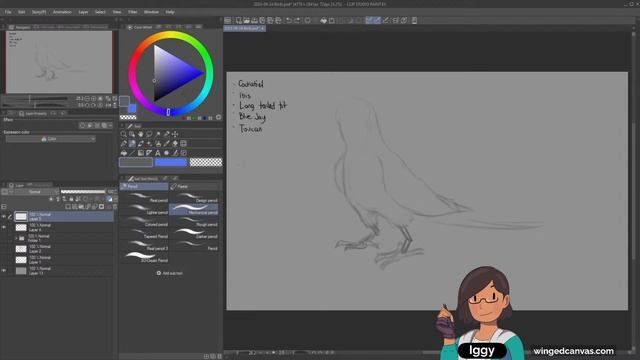Click the Save toolbar icon

pos(254,20)
